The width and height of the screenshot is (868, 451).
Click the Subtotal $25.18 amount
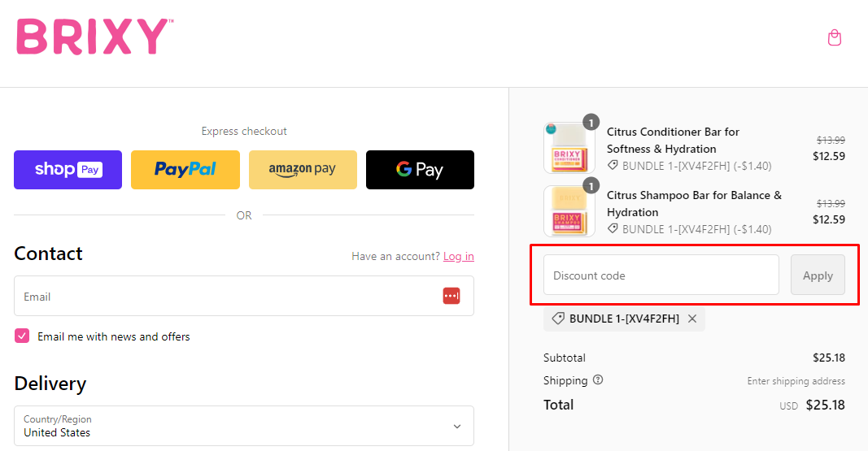tap(829, 358)
